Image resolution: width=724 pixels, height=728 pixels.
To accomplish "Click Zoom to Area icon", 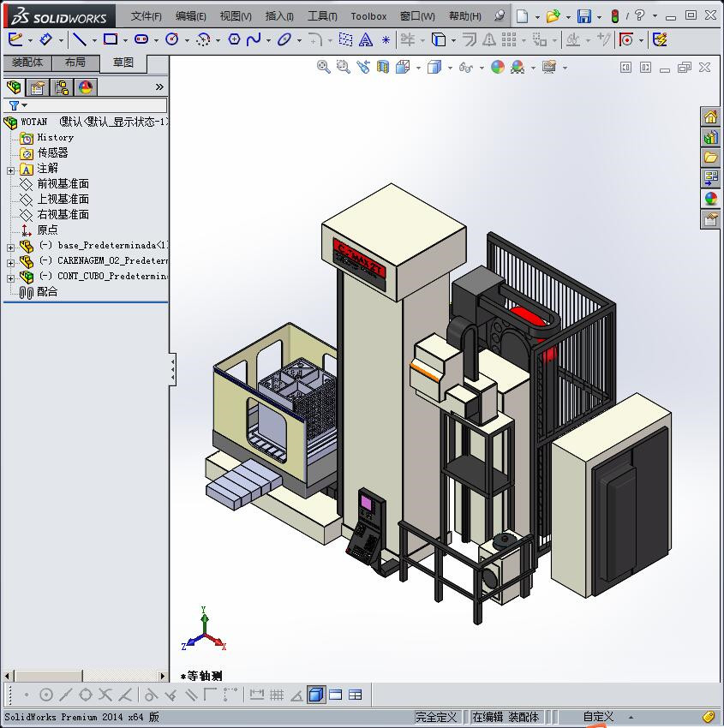I will coord(344,68).
